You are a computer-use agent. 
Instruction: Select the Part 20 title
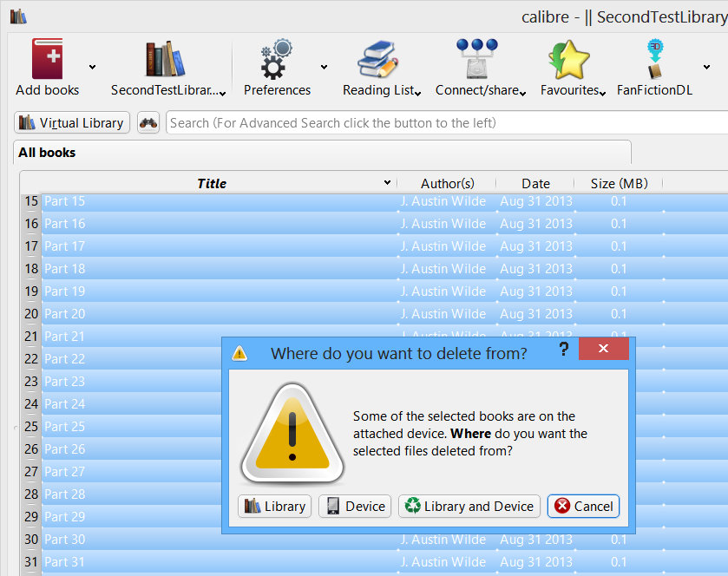64,314
